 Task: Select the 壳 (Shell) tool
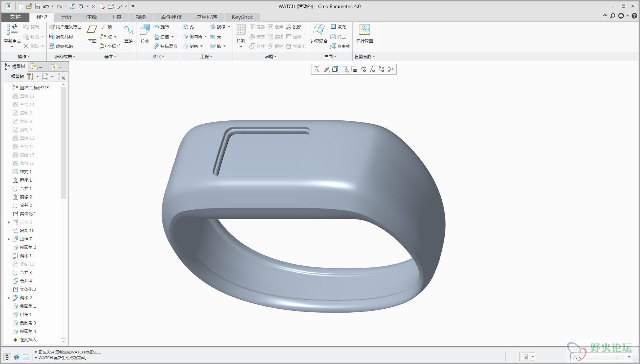point(215,36)
